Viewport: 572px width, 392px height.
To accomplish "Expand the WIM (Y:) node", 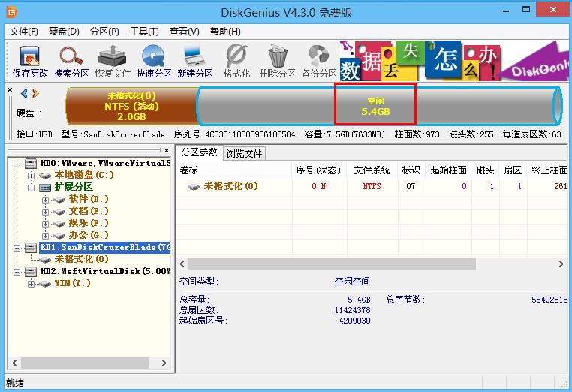I will click(31, 285).
